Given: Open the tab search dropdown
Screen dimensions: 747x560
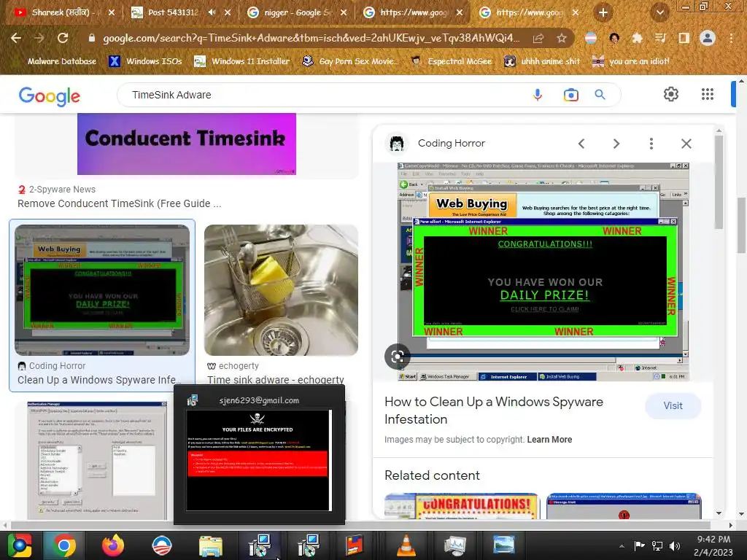Looking at the screenshot, I should coord(659,12).
